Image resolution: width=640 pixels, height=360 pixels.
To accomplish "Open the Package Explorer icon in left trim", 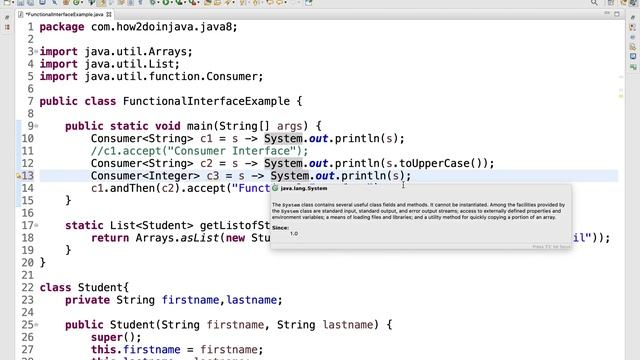I will (x=7, y=27).
